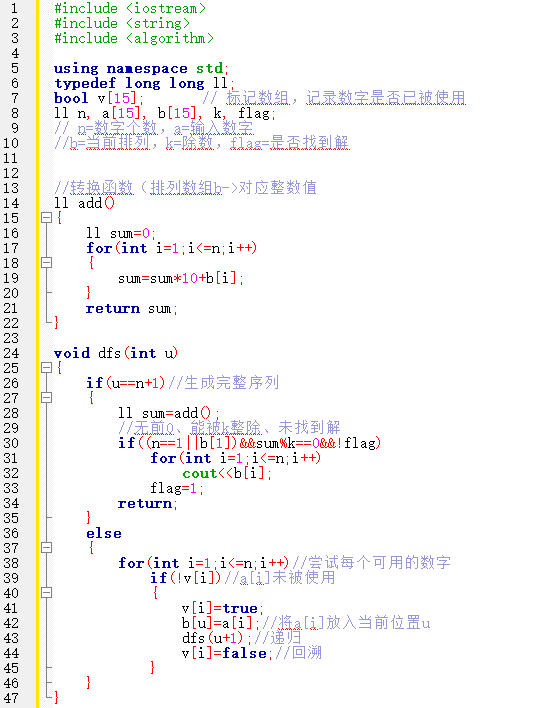554x708 pixels.
Task: Collapse the add() function fold at line 15
Action: [x=47, y=218]
